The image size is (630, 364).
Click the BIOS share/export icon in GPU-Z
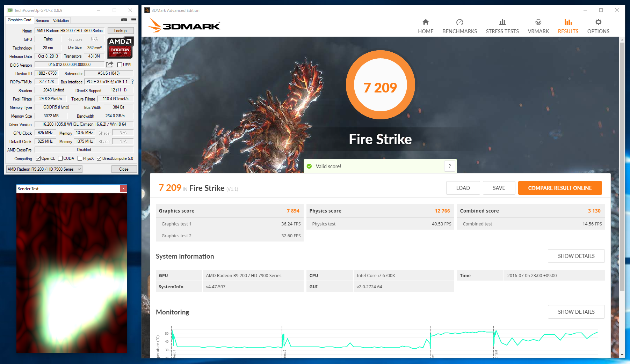(x=110, y=65)
